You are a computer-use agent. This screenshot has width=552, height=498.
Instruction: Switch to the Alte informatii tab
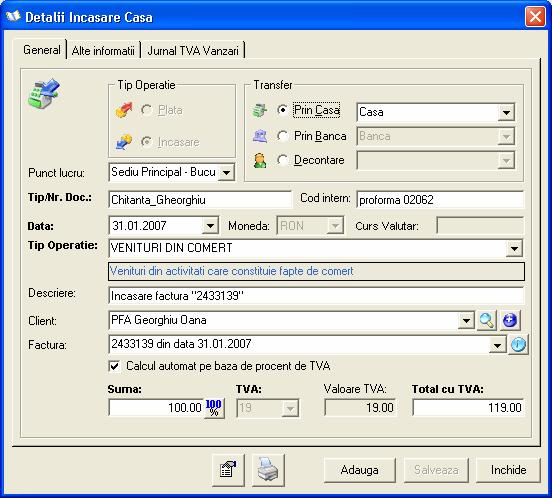[103, 51]
